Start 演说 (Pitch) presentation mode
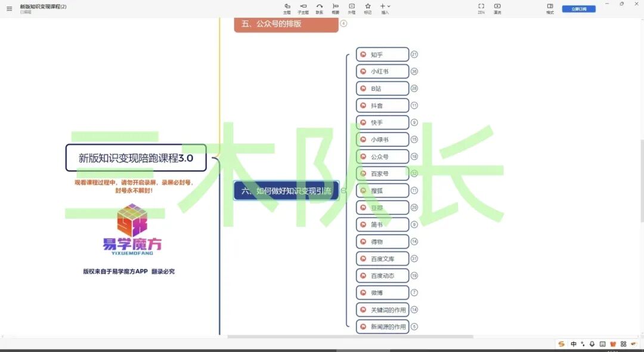644x352 pixels. [497, 8]
